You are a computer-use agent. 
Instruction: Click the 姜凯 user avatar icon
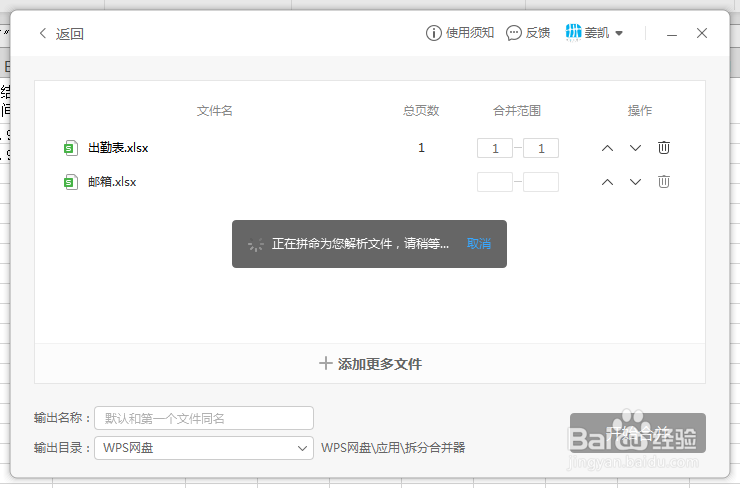point(573,33)
